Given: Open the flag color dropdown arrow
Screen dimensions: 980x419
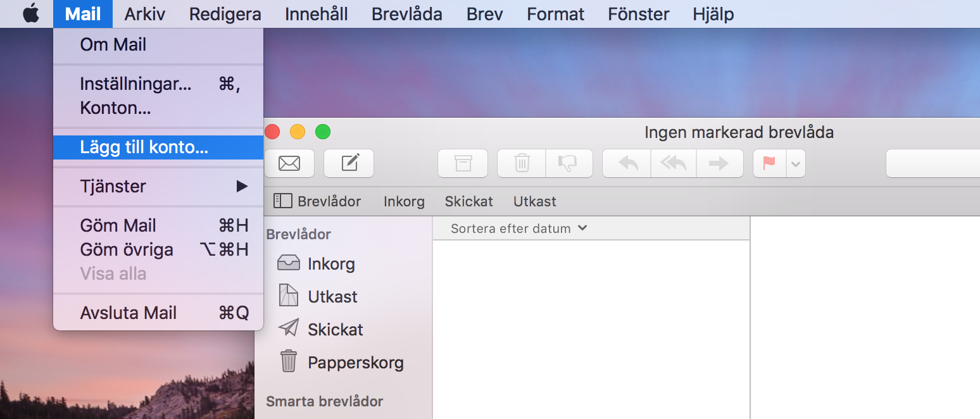Looking at the screenshot, I should 796,164.
